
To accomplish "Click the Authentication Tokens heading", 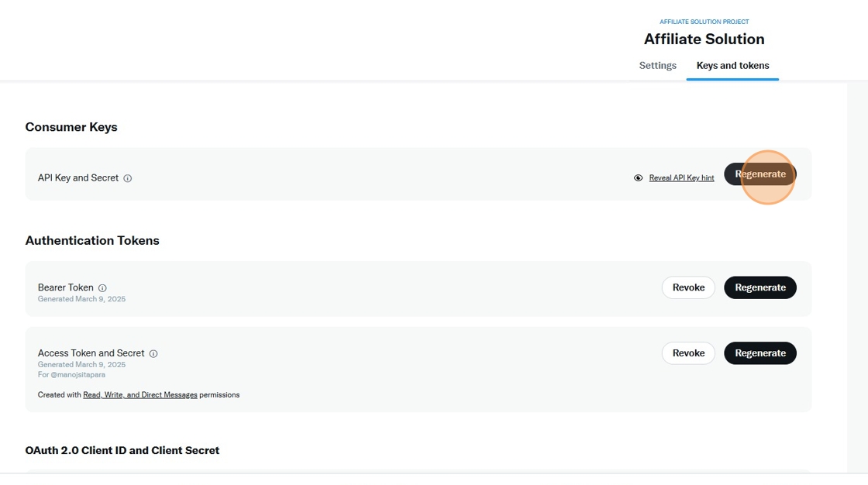I will point(92,240).
